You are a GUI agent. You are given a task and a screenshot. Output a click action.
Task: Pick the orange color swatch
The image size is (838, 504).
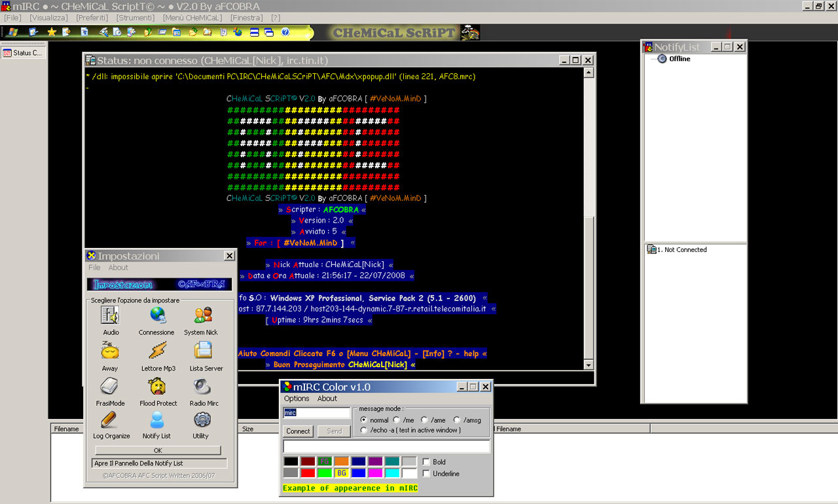341,461
